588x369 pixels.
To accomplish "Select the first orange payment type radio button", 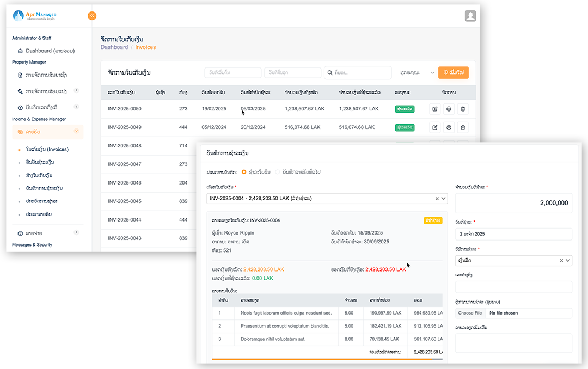I will pos(244,172).
